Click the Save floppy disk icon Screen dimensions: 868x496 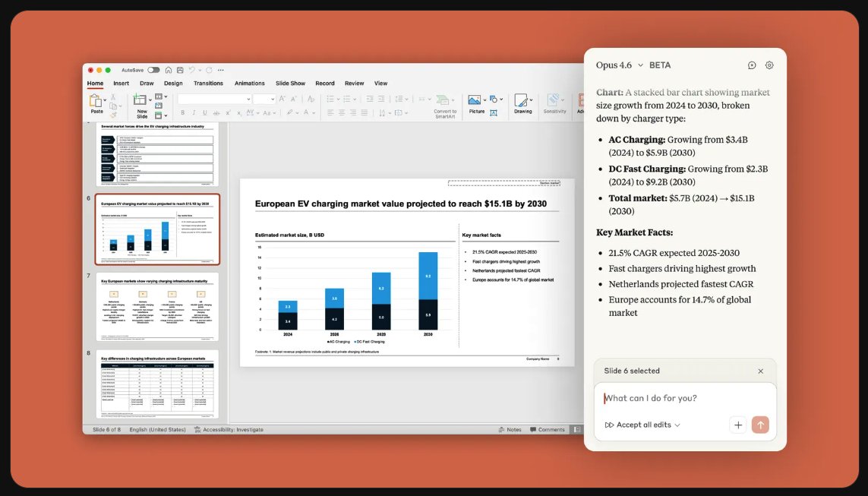[x=180, y=71]
